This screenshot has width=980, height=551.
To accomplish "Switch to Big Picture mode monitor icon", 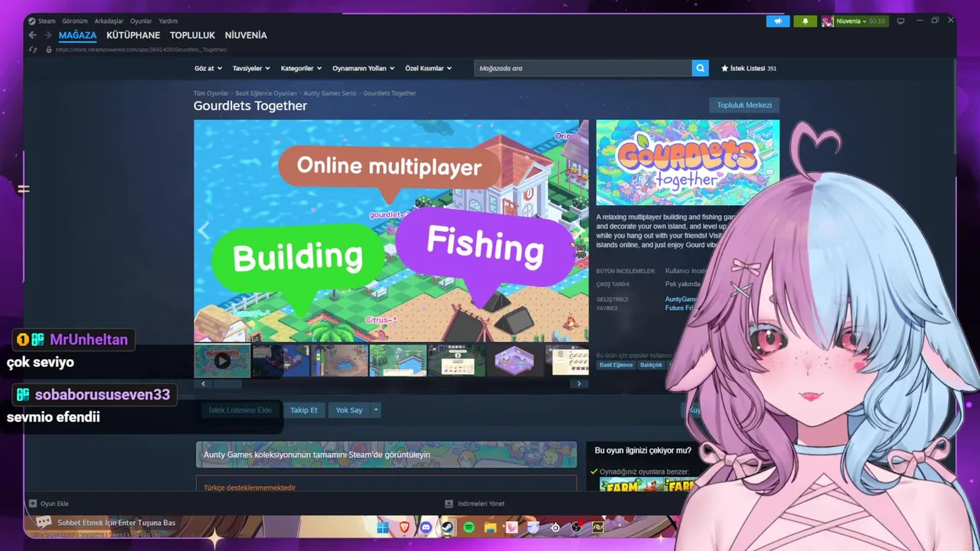I will coord(901,21).
